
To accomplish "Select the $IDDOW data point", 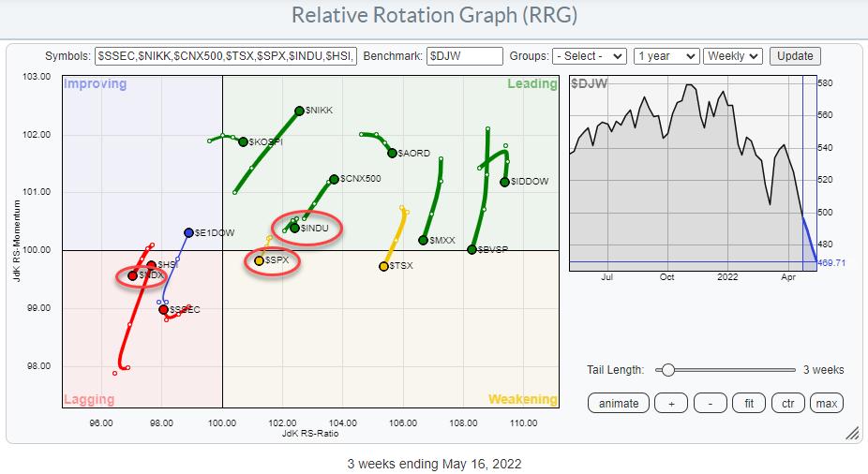I will click(504, 182).
